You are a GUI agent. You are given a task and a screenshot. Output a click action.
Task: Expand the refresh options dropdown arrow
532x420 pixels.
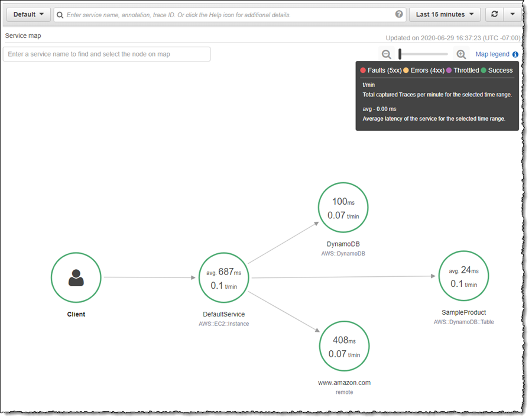pos(512,14)
